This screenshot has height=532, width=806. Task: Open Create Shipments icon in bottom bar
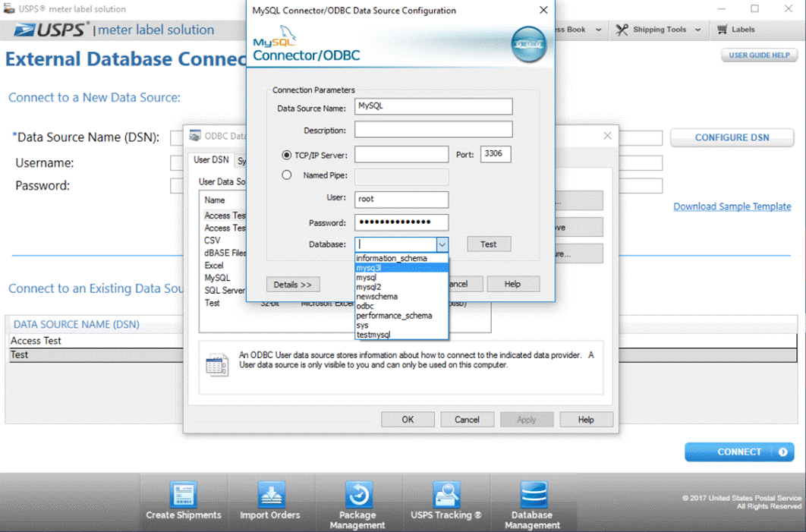(x=184, y=495)
